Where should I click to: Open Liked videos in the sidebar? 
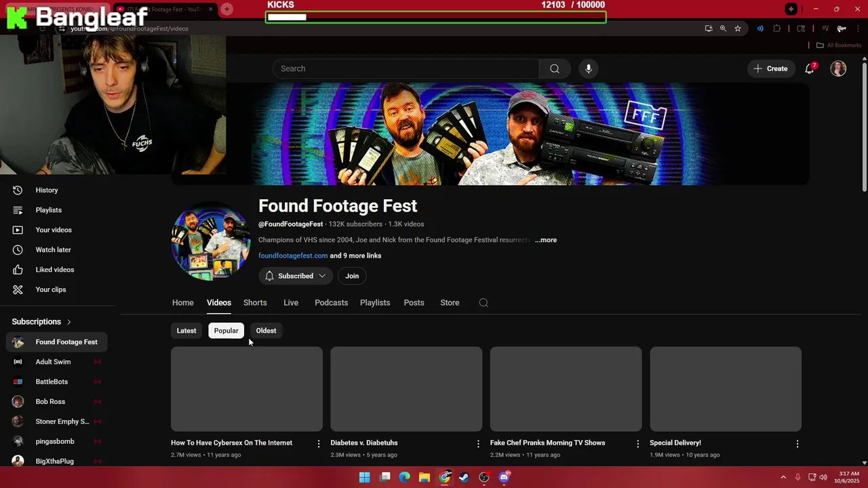click(57, 270)
